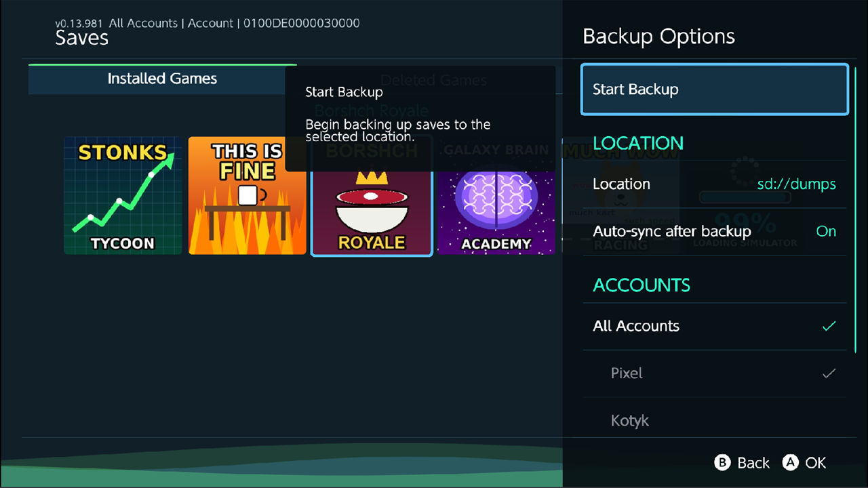Click the version v0.13.981 header text

[x=79, y=23]
